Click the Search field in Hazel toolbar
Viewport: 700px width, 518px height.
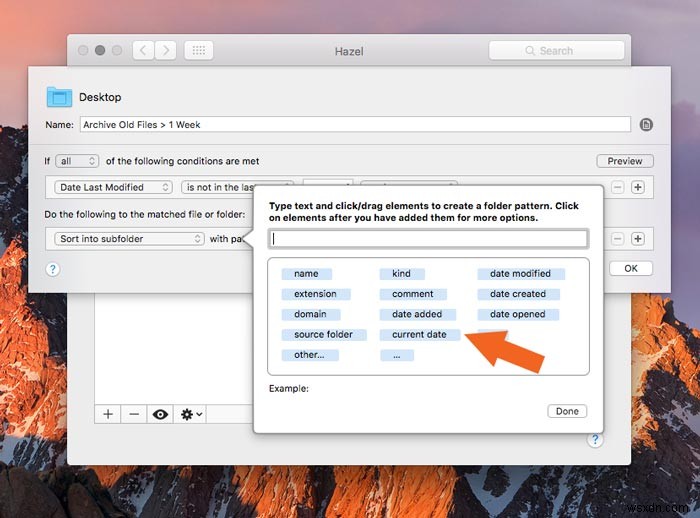tap(556, 50)
